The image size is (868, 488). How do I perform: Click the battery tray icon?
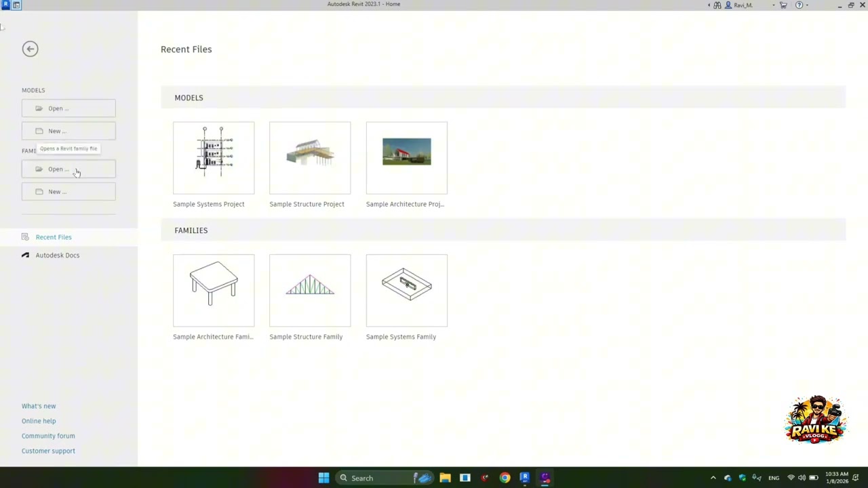tap(813, 478)
